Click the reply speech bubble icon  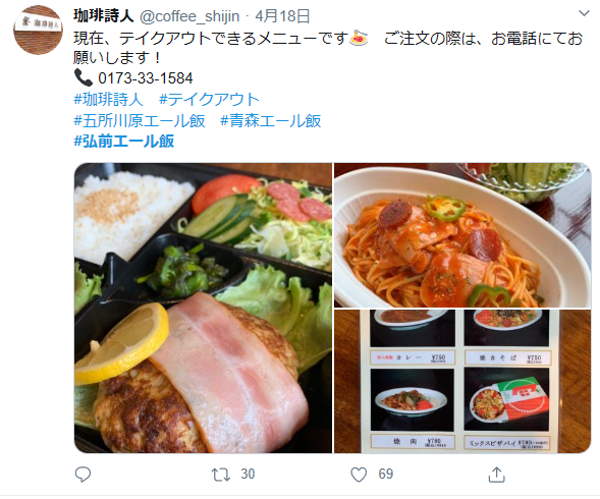tap(83, 475)
